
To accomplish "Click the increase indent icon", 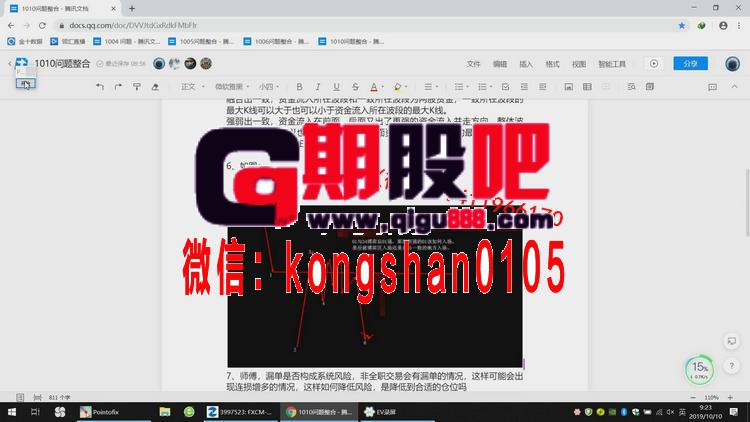I will point(542,87).
